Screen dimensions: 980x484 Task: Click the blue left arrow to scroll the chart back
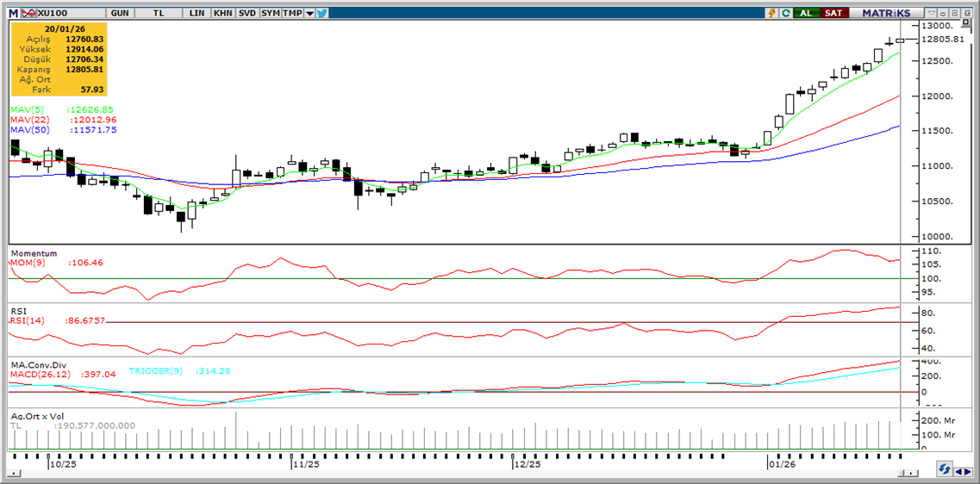958,469
